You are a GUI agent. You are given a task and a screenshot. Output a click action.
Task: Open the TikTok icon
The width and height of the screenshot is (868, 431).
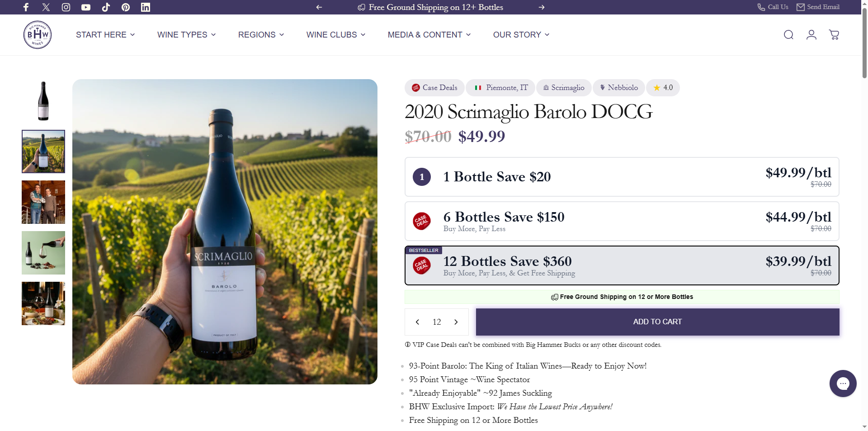(105, 7)
